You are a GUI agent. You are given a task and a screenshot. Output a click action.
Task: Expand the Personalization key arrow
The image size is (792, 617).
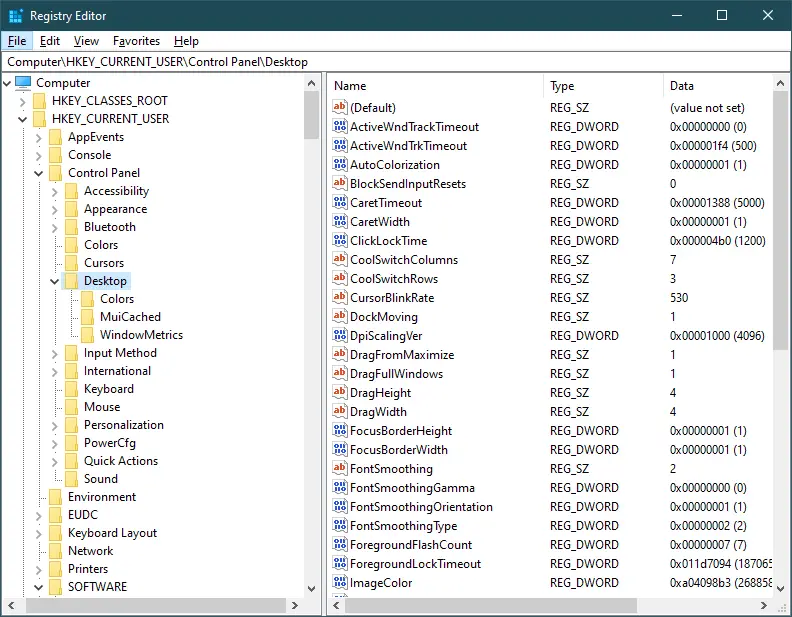[55, 425]
